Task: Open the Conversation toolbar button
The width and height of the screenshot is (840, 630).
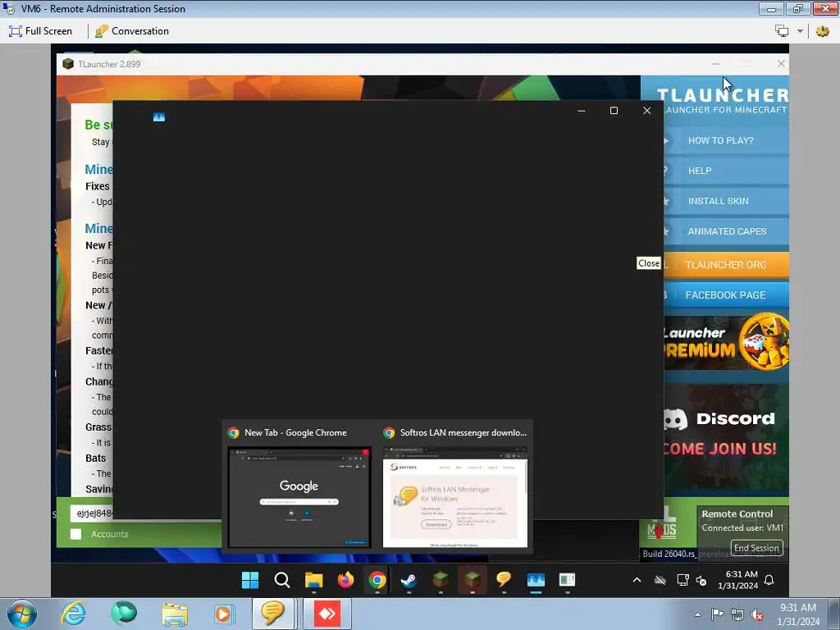Action: pyautogui.click(x=132, y=31)
